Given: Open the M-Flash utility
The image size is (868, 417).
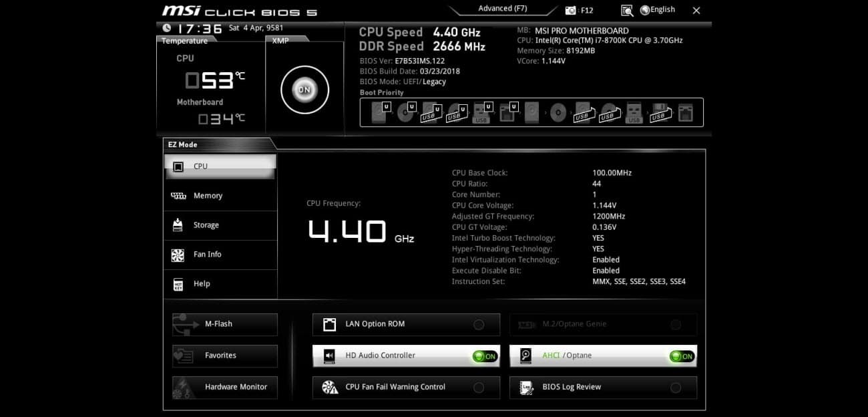Looking at the screenshot, I should click(x=224, y=324).
